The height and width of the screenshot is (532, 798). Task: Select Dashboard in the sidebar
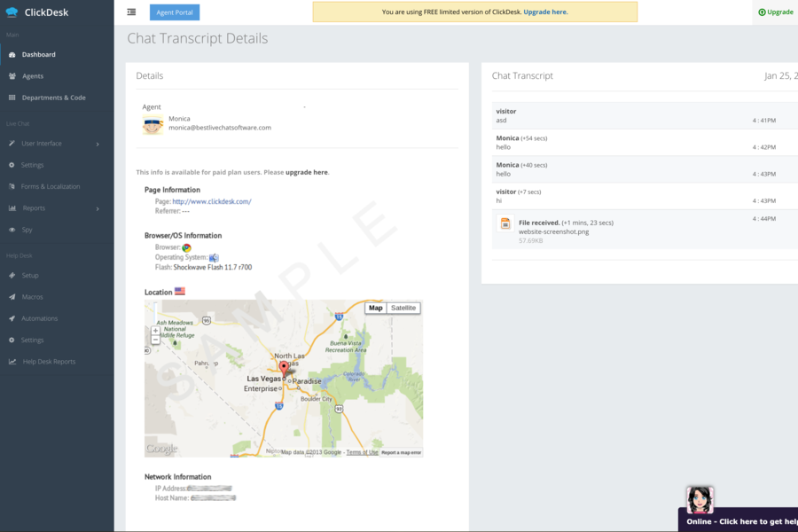[x=40, y=54]
